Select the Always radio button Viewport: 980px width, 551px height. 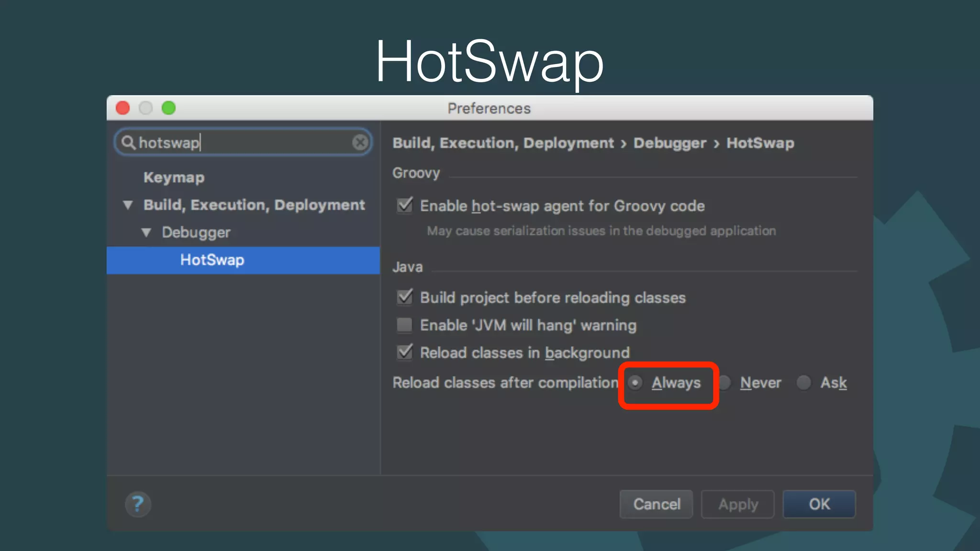point(635,383)
